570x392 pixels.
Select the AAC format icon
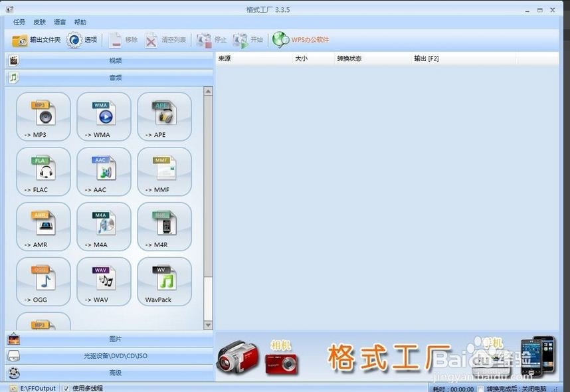(x=103, y=172)
